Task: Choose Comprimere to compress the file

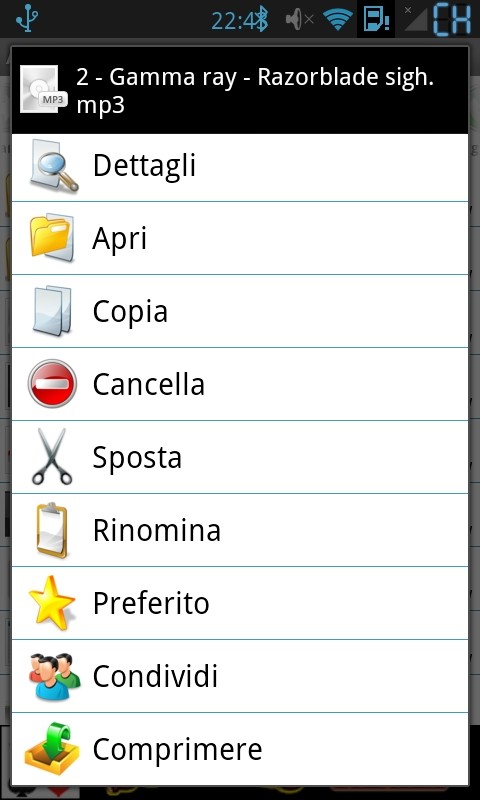Action: pos(240,749)
